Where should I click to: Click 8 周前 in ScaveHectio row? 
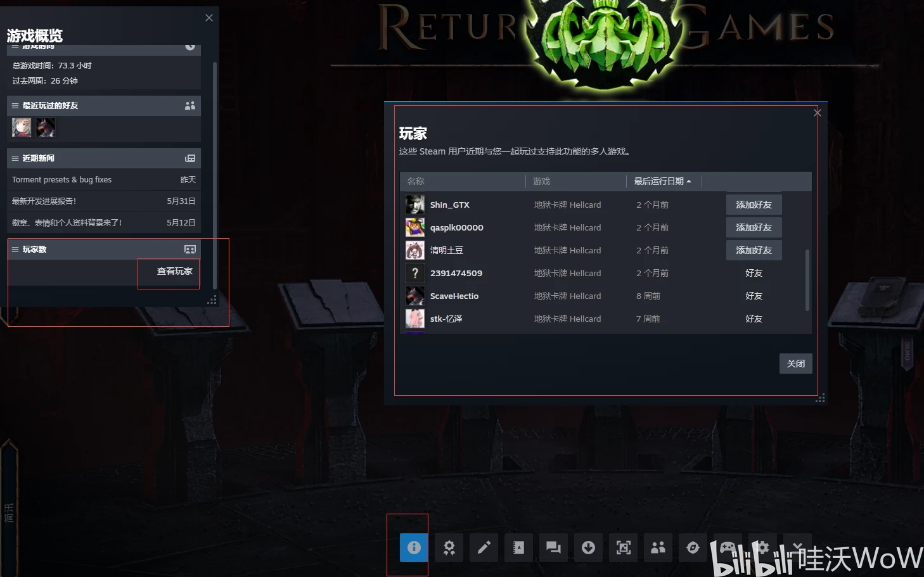(648, 296)
